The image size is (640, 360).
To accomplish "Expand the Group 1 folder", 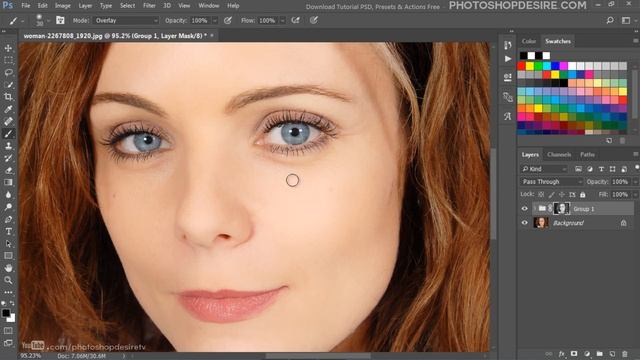I will (x=534, y=209).
